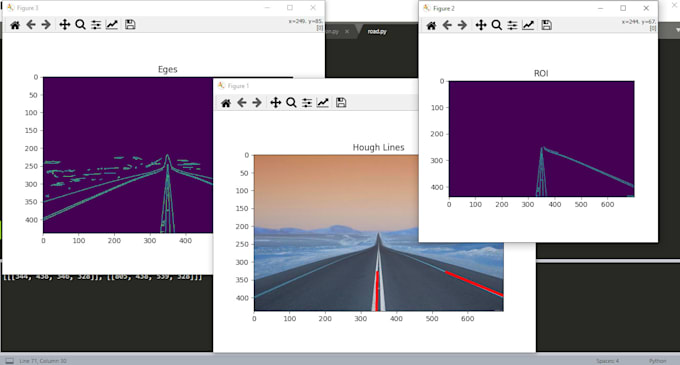Select Zoom magnifier in Figure 3 toolbar

pyautogui.click(x=80, y=25)
